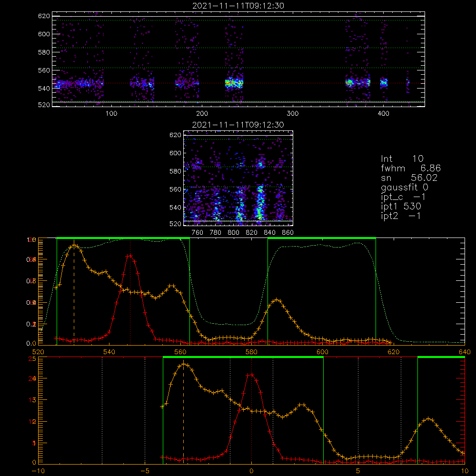The height and width of the screenshot is (476, 476).
Task: Click the -5 label on bottom plot axis
Action: pyautogui.click(x=145, y=471)
